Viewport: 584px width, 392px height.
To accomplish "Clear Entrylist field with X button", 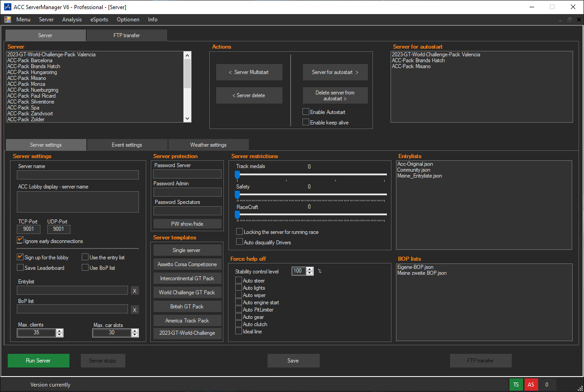I will point(134,291).
